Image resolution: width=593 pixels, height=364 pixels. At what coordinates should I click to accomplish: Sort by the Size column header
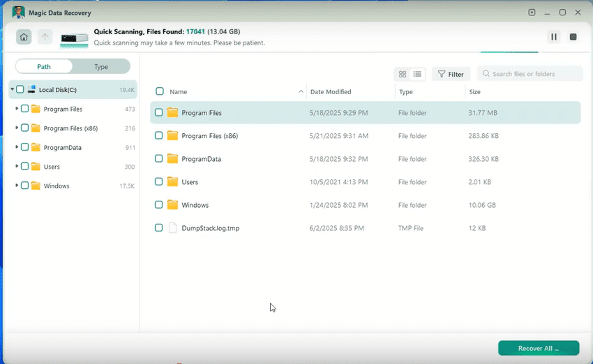[x=474, y=92]
